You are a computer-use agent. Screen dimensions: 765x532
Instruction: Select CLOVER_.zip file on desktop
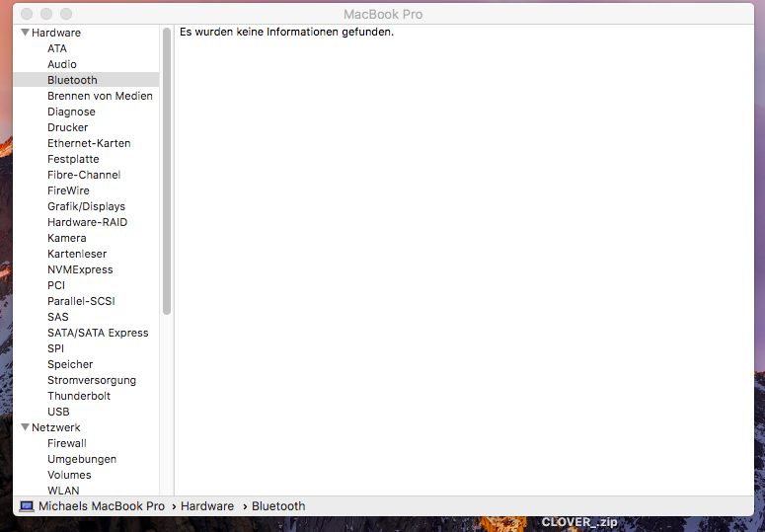[x=579, y=522]
